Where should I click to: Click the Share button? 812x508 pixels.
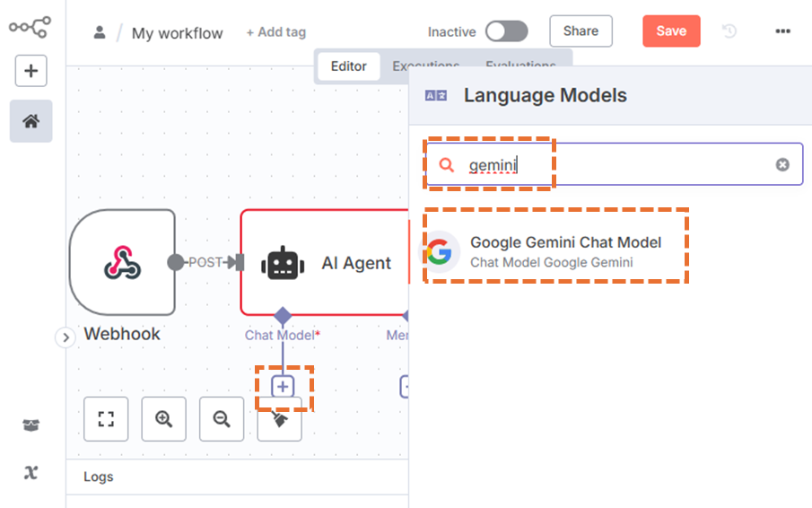581,31
